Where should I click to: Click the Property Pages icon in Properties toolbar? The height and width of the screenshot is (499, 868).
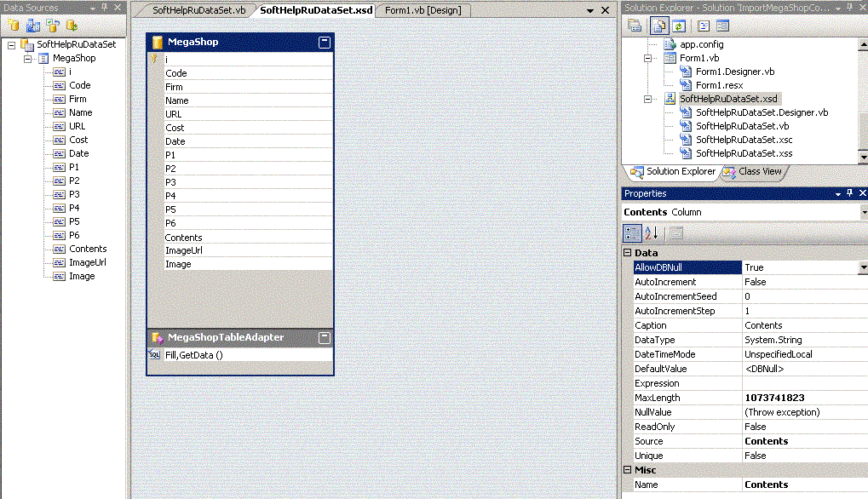coord(675,233)
